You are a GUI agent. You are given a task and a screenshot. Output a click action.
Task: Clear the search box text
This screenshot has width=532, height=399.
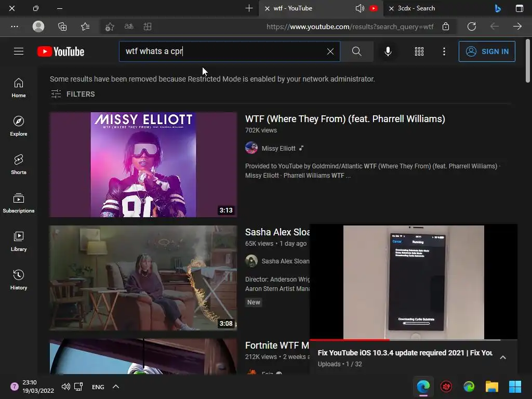pos(330,51)
